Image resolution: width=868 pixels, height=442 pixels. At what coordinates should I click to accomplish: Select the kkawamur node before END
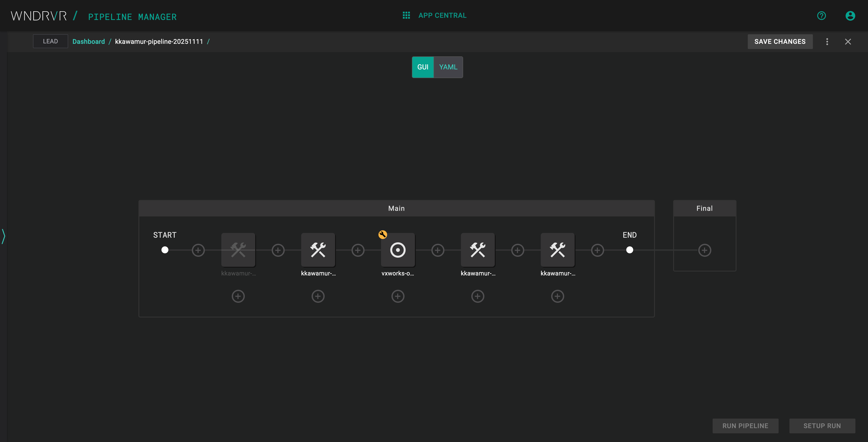coord(557,250)
